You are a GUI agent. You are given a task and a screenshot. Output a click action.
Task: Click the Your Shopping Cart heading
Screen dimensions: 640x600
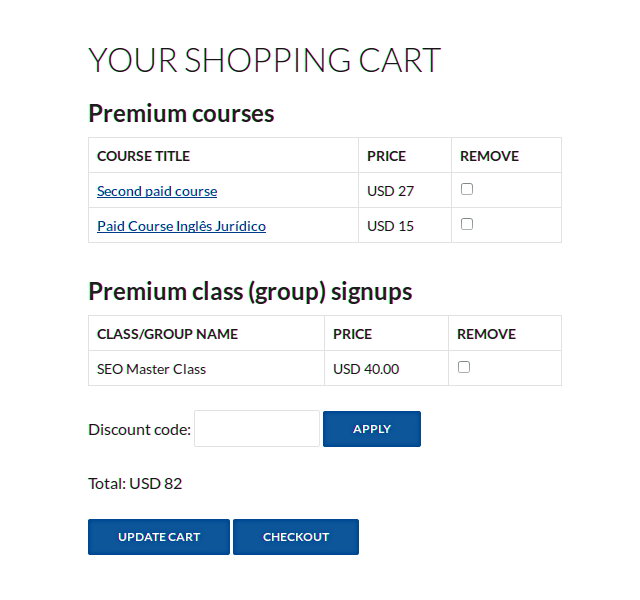tap(264, 60)
